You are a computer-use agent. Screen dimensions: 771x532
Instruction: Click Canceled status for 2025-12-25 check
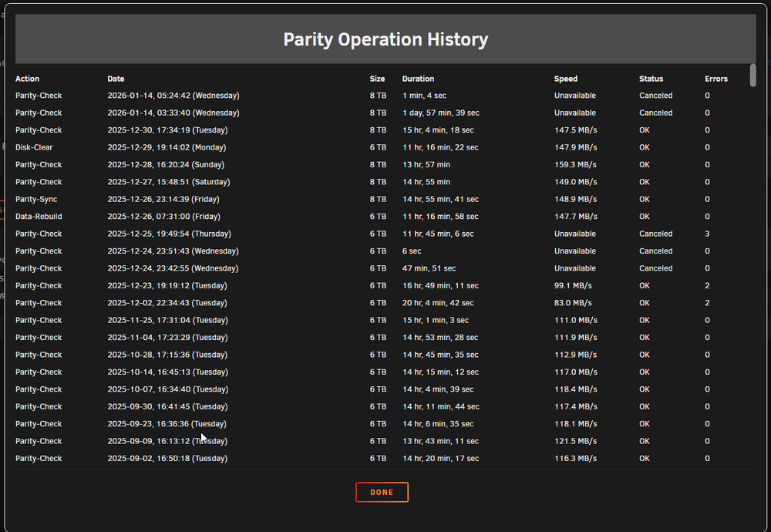point(656,234)
